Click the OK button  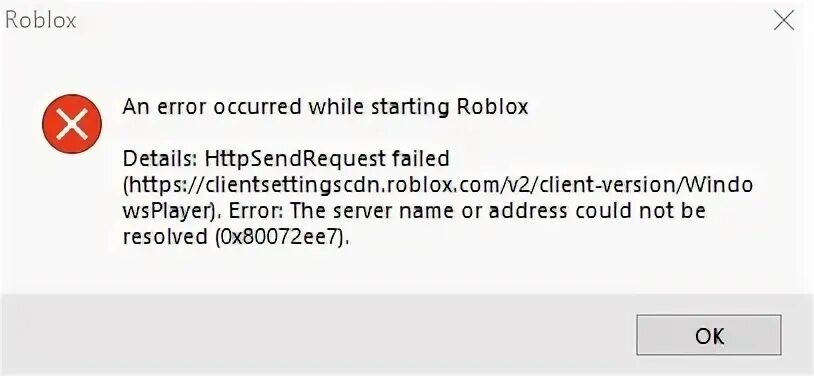click(x=709, y=335)
